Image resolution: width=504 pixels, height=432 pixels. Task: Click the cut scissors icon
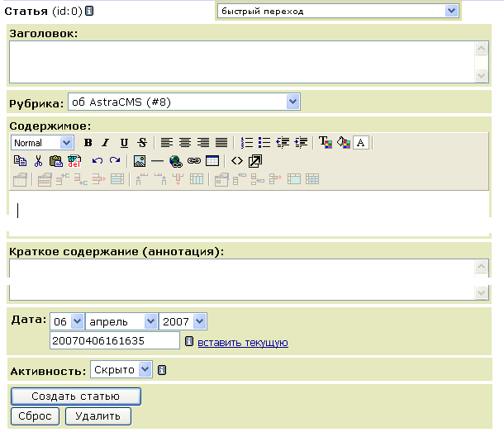[38, 161]
